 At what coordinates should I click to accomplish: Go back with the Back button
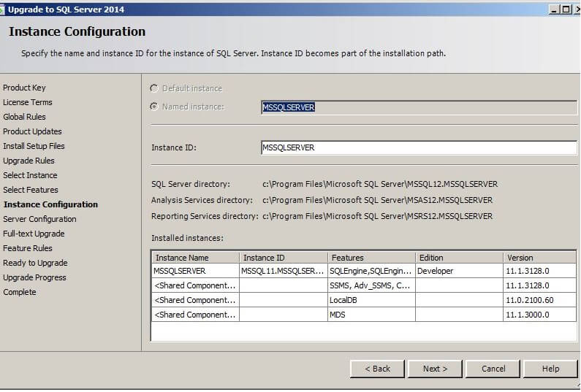377,369
